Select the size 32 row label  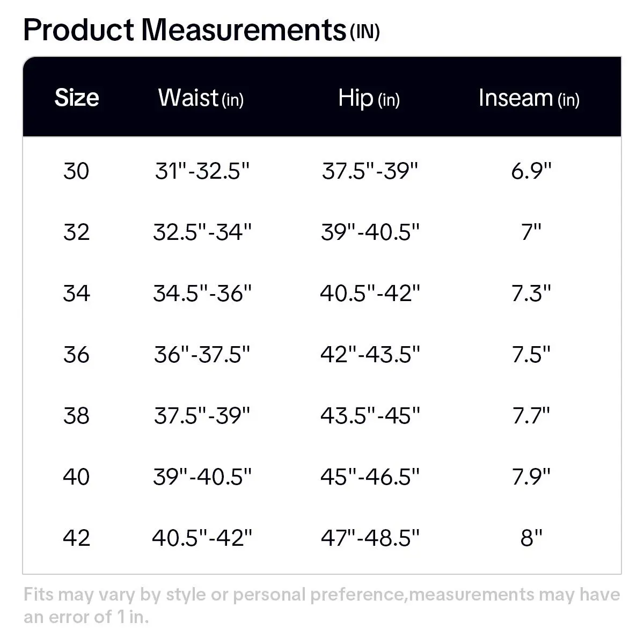click(76, 232)
